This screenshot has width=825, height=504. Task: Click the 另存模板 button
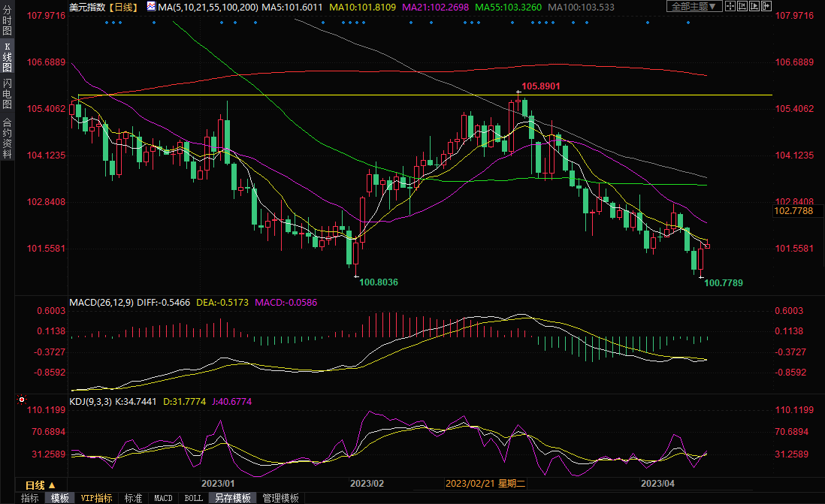click(232, 498)
